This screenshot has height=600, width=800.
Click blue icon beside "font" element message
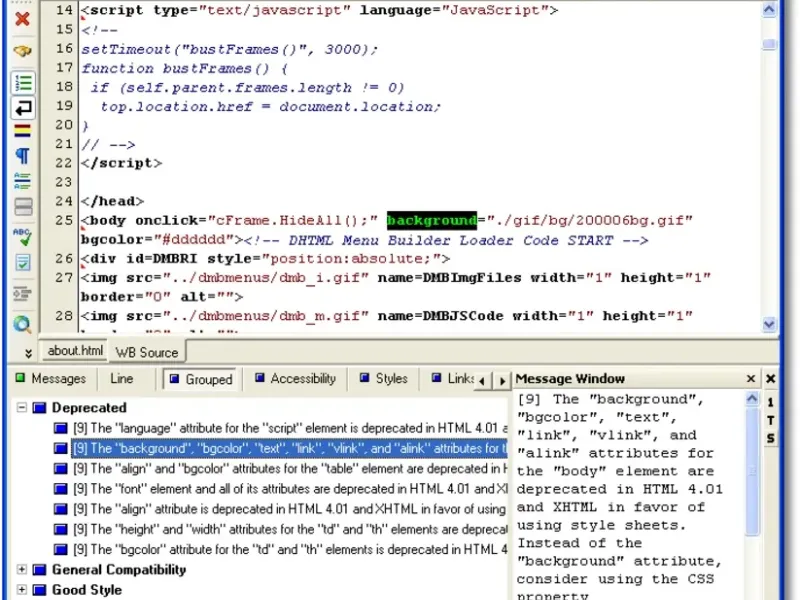(x=61, y=489)
